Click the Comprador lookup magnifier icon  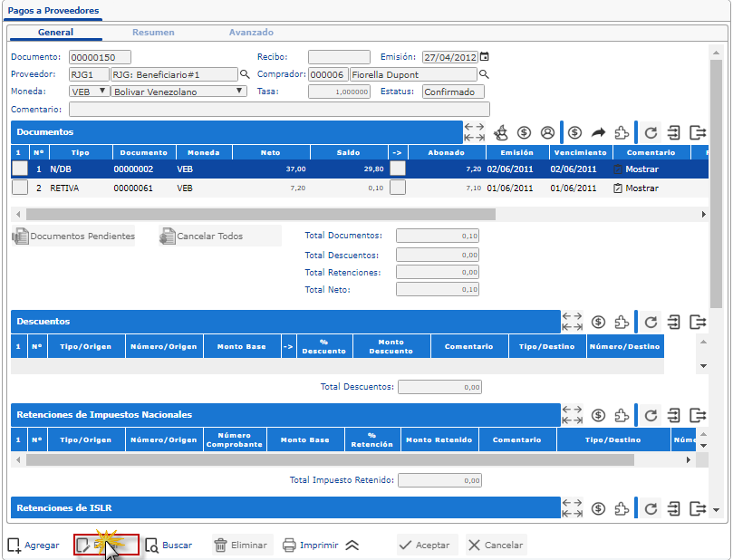pyautogui.click(x=484, y=74)
